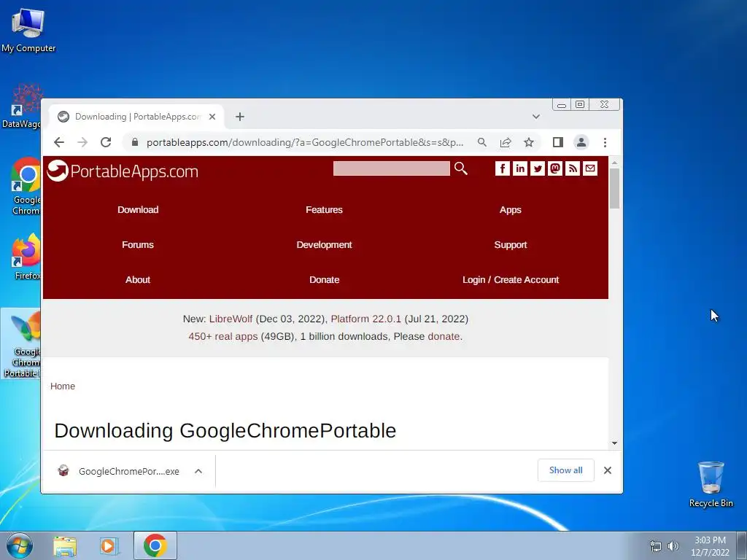Open the PortableApps Facebook icon

point(503,168)
